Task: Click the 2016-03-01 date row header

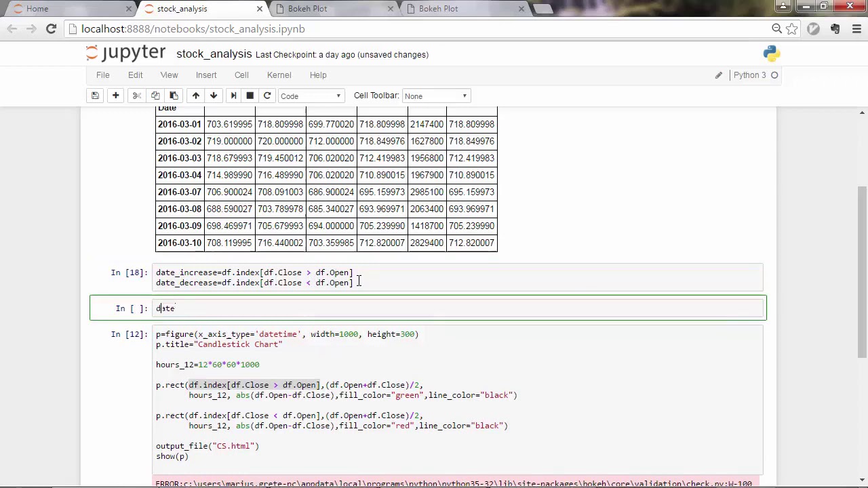Action: tap(180, 125)
